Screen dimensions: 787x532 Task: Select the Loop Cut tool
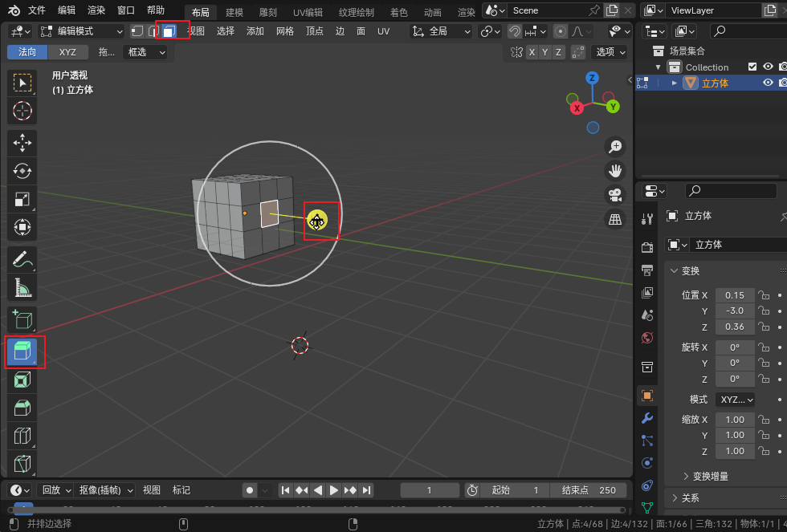(22, 436)
